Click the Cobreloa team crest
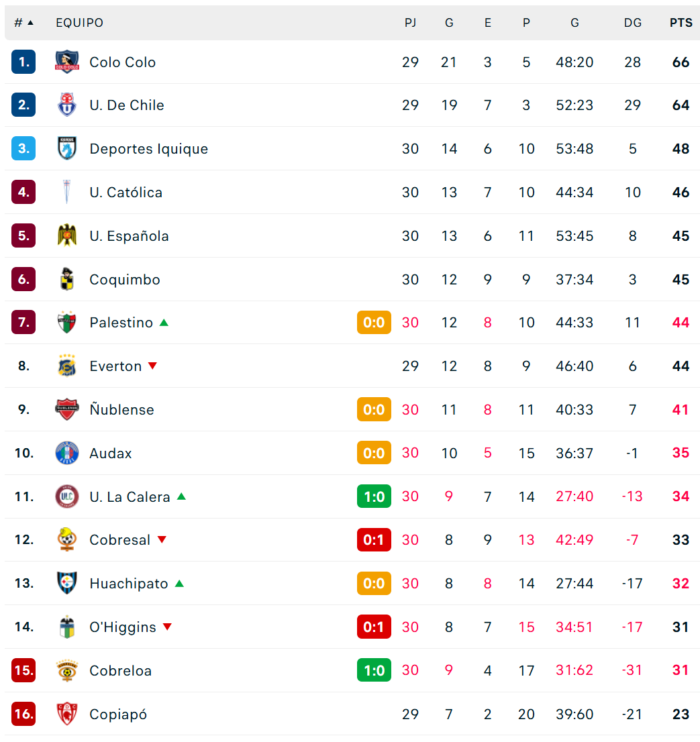The image size is (700, 742). (66, 670)
